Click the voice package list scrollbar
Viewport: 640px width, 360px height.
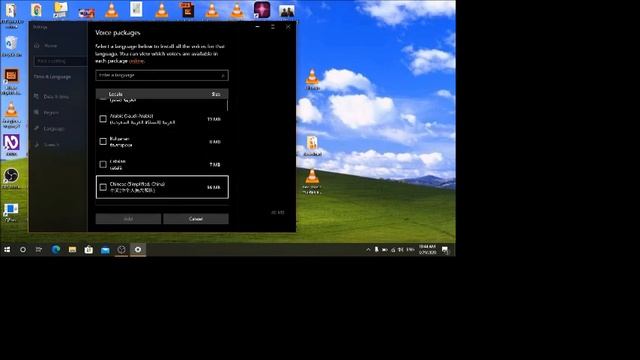[227, 105]
